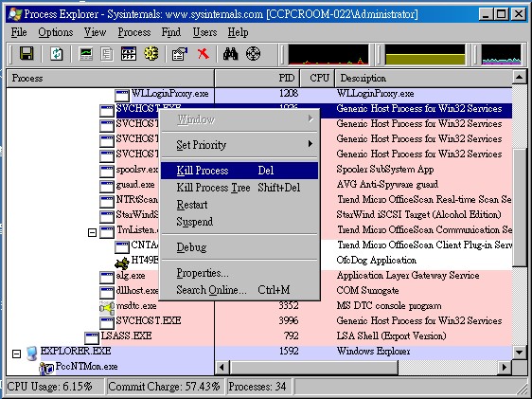This screenshot has width=532, height=399.
Task: Open the Properties toolbar icon
Action: (180, 54)
